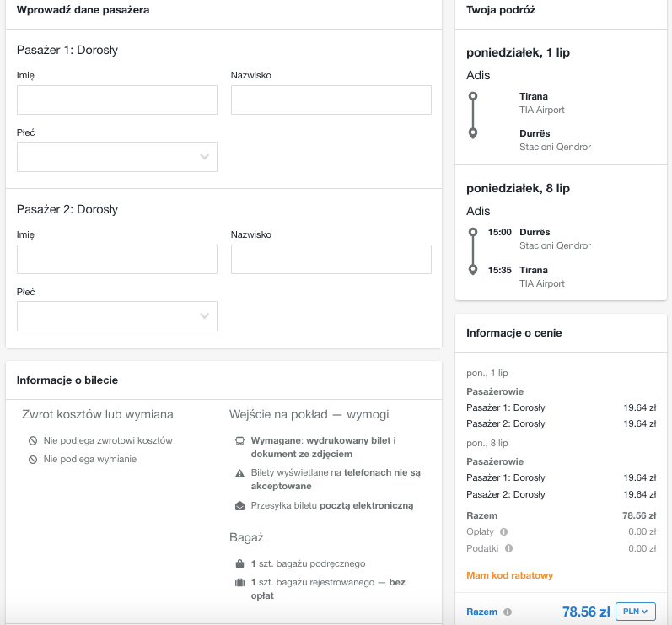
Task: Click the 15:00 Durrës departure stop
Action: [534, 232]
